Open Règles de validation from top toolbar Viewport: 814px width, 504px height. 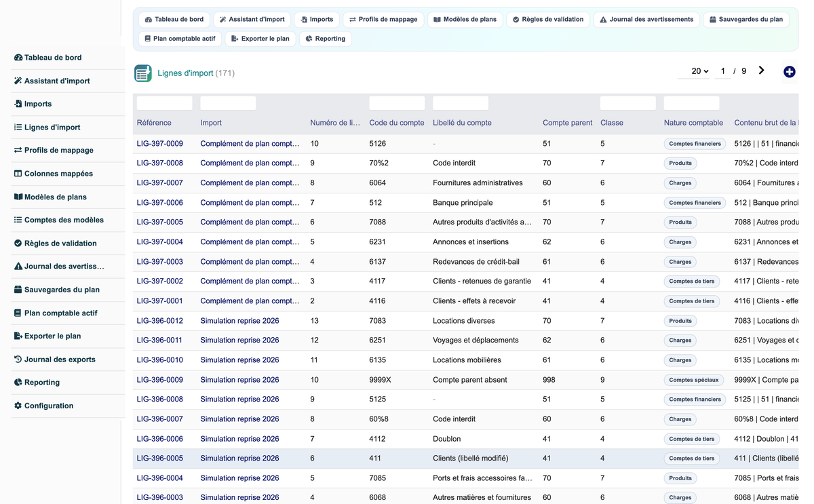(547, 20)
